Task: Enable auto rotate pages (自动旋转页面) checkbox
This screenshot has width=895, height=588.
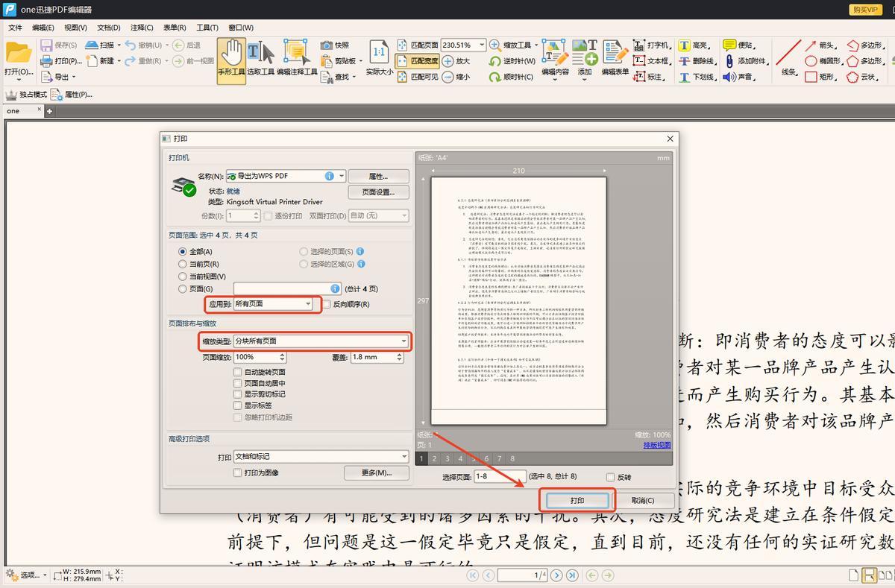Action: [238, 372]
